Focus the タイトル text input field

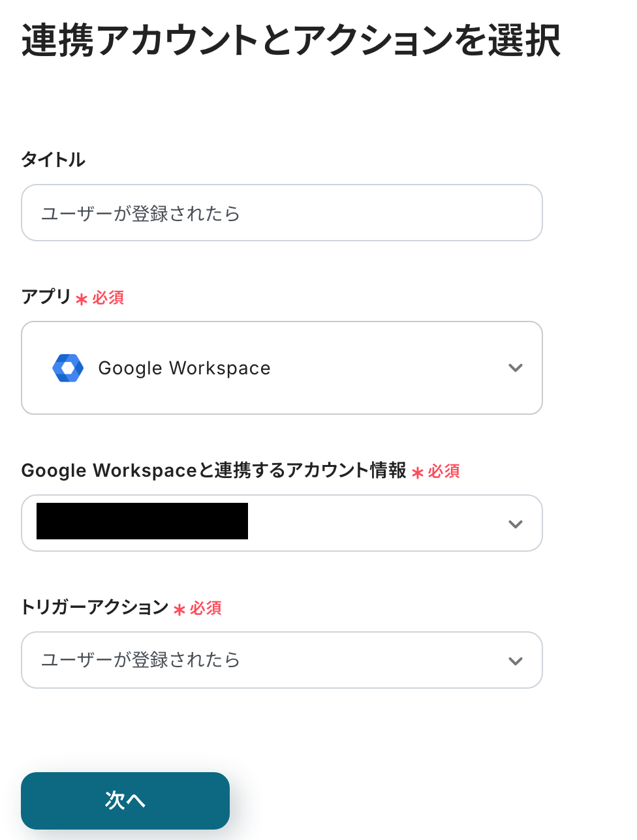282,213
